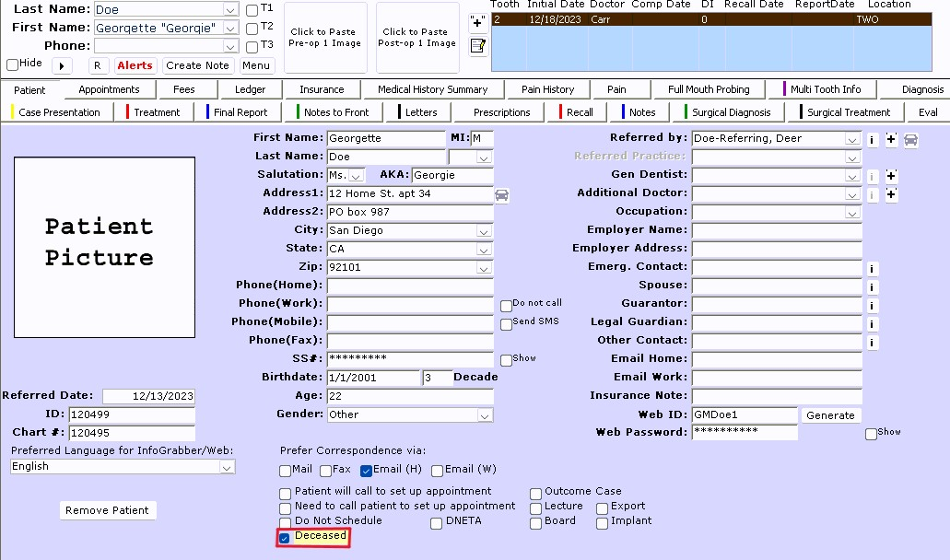Open the Full Mouth Probing tab
Image resolution: width=950 pixels, height=560 pixels.
pos(708,89)
